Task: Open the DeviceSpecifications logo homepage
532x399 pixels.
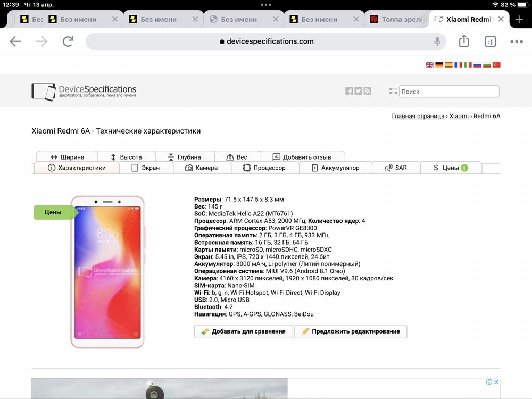Action: 84,92
